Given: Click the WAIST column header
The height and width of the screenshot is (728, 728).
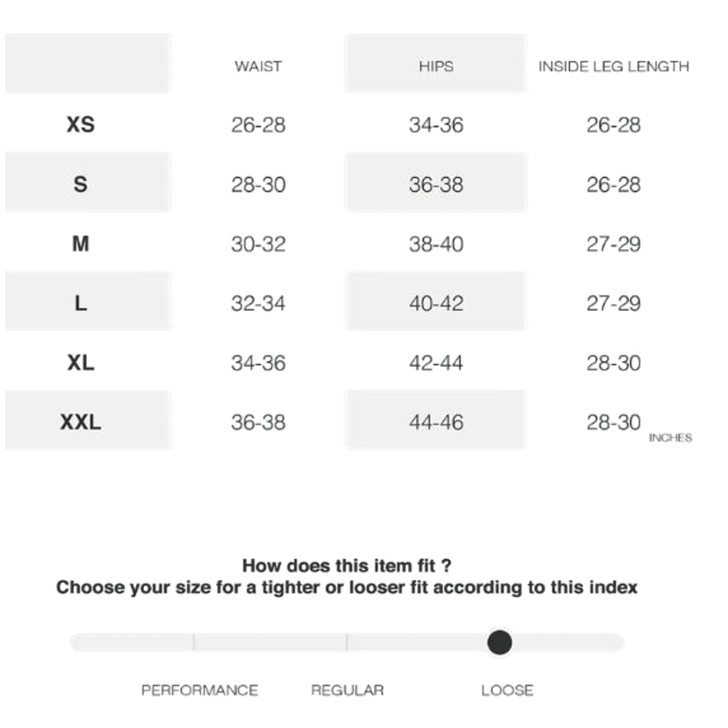Looking at the screenshot, I should [x=258, y=66].
